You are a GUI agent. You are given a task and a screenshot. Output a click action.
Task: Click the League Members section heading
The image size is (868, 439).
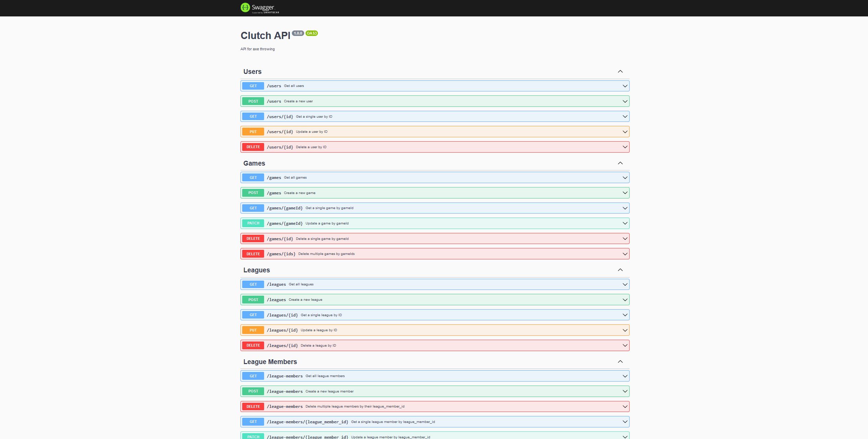270,362
